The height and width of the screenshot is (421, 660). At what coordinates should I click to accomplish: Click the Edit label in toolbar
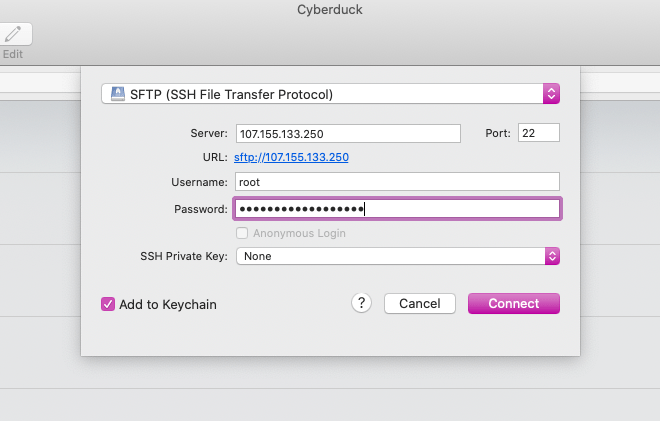click(x=13, y=54)
